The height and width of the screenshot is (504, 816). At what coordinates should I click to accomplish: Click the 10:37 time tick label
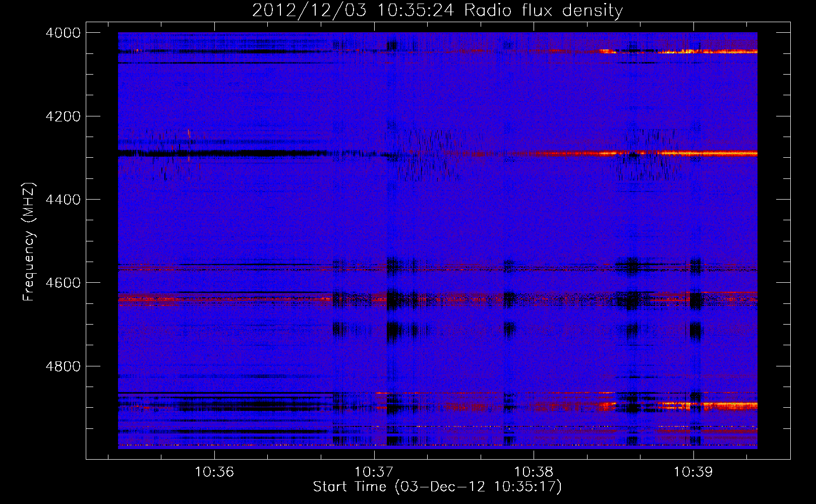374,472
